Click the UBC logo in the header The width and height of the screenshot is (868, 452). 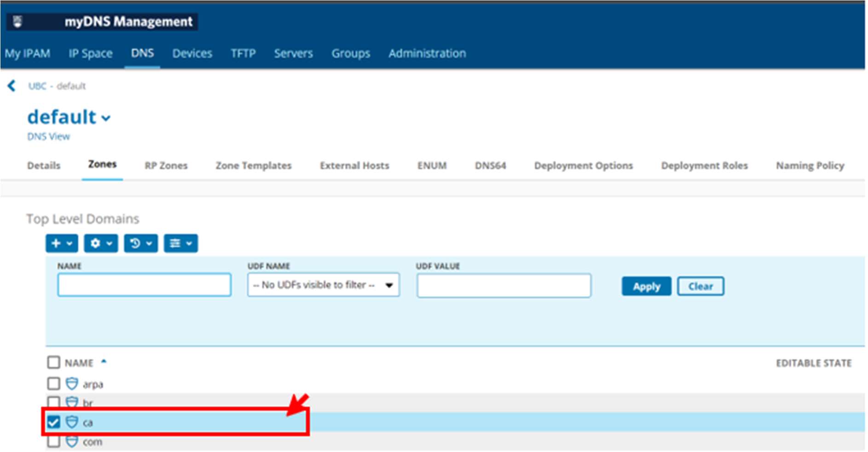(x=18, y=22)
